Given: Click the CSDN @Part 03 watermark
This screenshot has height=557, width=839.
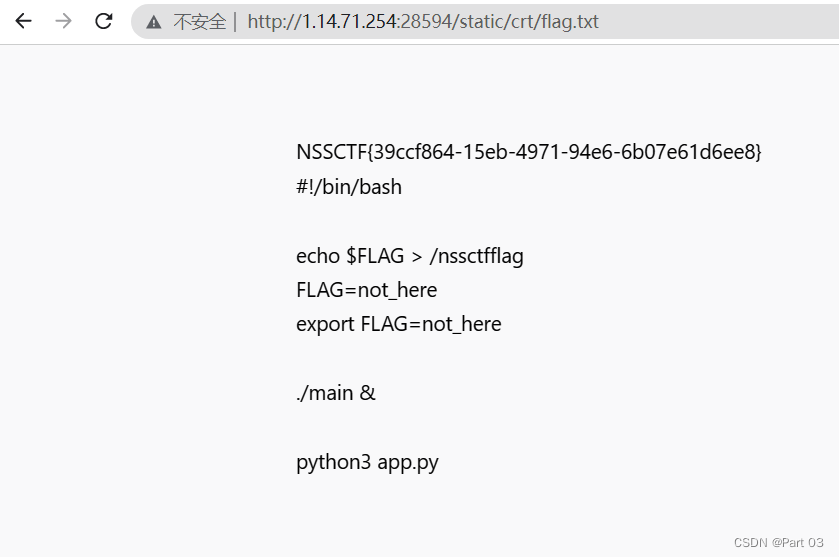Looking at the screenshot, I should (779, 543).
